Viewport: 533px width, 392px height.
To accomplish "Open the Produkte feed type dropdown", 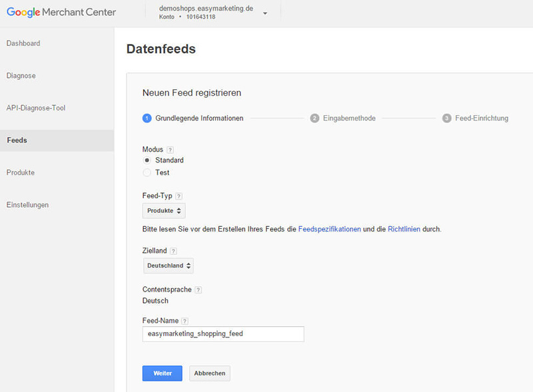I will [164, 211].
